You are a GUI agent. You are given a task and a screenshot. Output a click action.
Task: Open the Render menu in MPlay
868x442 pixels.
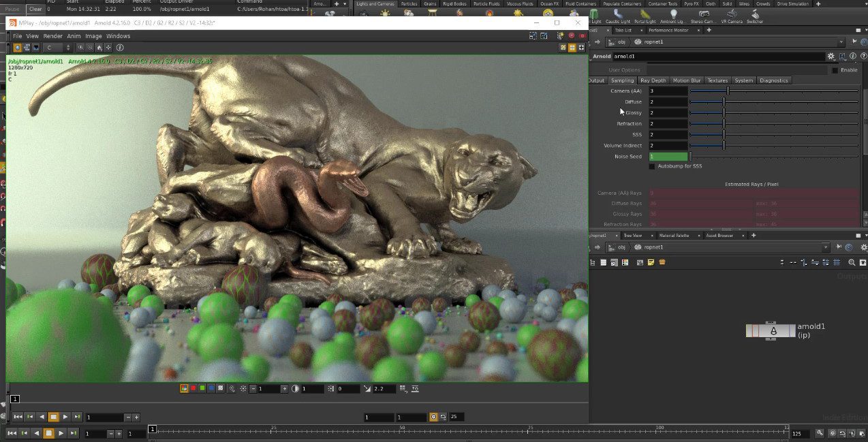click(x=52, y=35)
